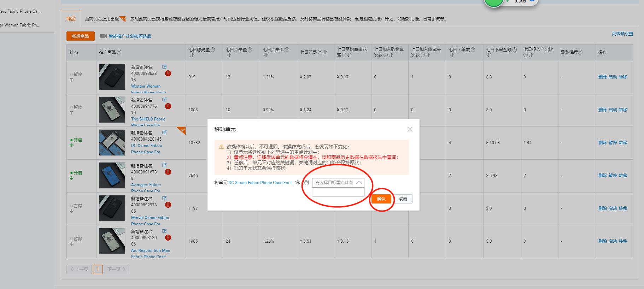
Task: Open 列表项设置 column settings link
Action: coord(622,34)
